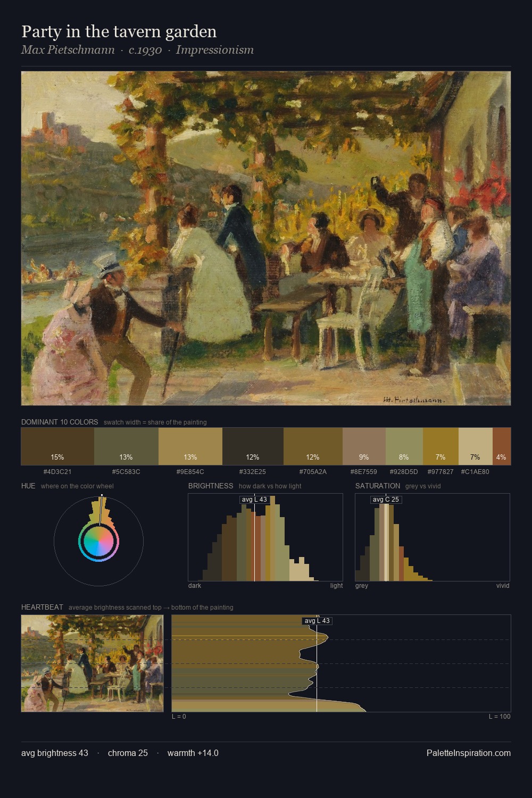Click the hex code "#332E25"
Screen dimensions: 532x798
[253, 472]
